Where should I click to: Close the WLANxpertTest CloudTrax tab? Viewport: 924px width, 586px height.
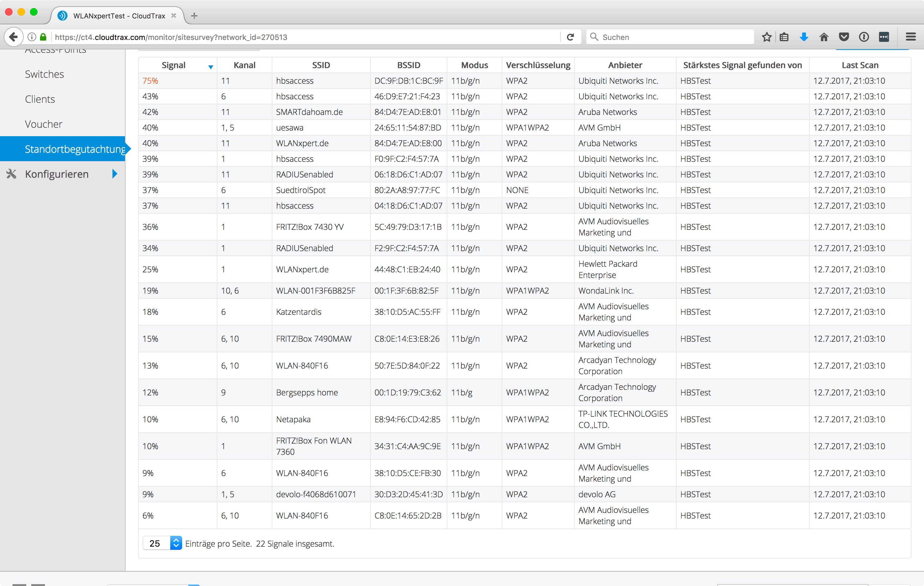point(173,16)
